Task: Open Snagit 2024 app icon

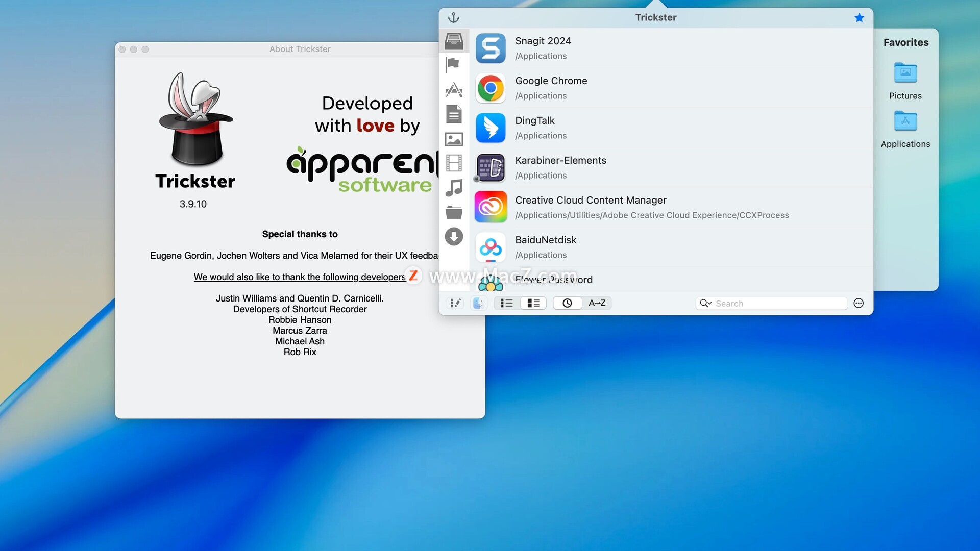Action: coord(491,48)
